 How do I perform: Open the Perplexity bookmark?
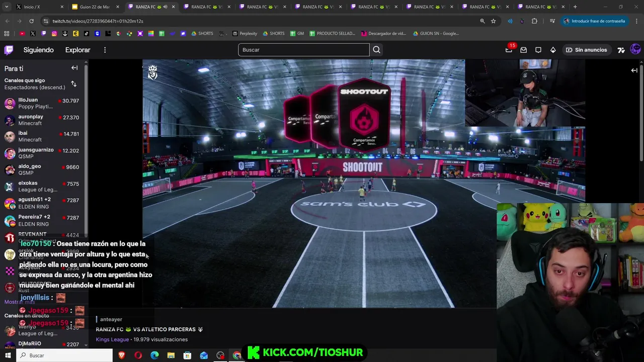(245, 34)
